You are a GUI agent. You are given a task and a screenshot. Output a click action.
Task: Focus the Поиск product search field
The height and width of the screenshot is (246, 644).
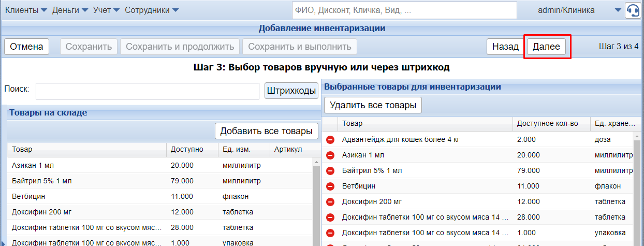click(x=147, y=91)
